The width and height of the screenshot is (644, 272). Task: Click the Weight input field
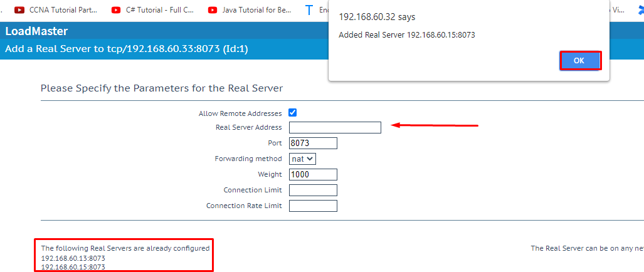pos(313,175)
